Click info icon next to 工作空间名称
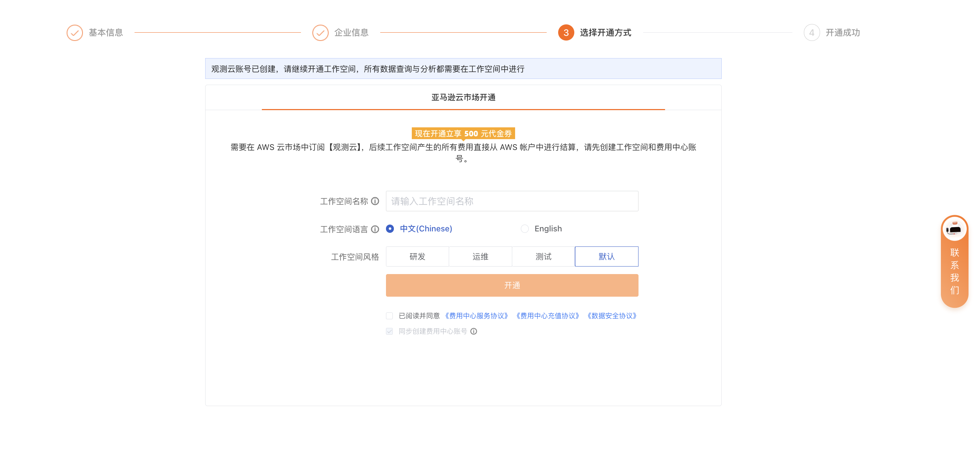This screenshot has height=452, width=980. pyautogui.click(x=375, y=201)
